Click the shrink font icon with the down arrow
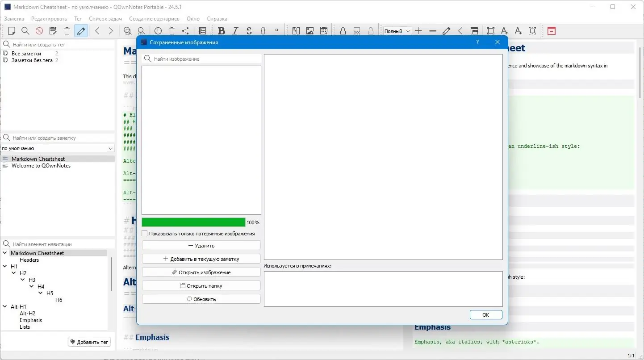644x360 pixels. [519, 31]
